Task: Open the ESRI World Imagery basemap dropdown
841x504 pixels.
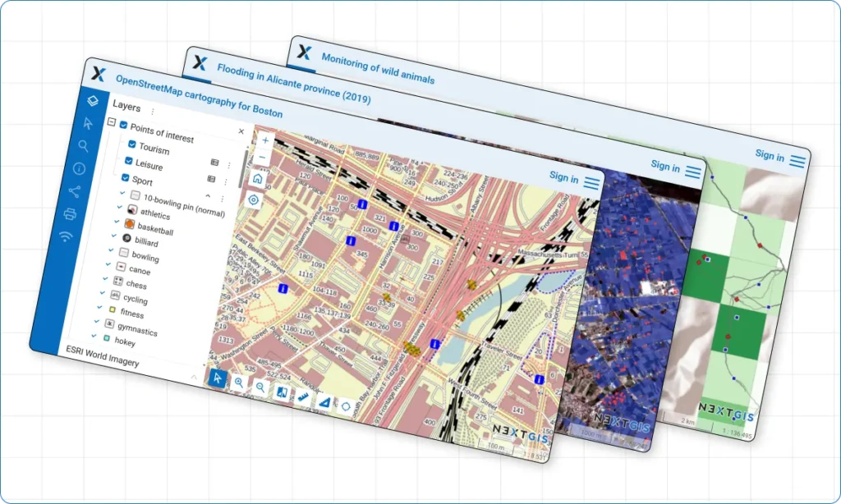Action: [x=194, y=377]
